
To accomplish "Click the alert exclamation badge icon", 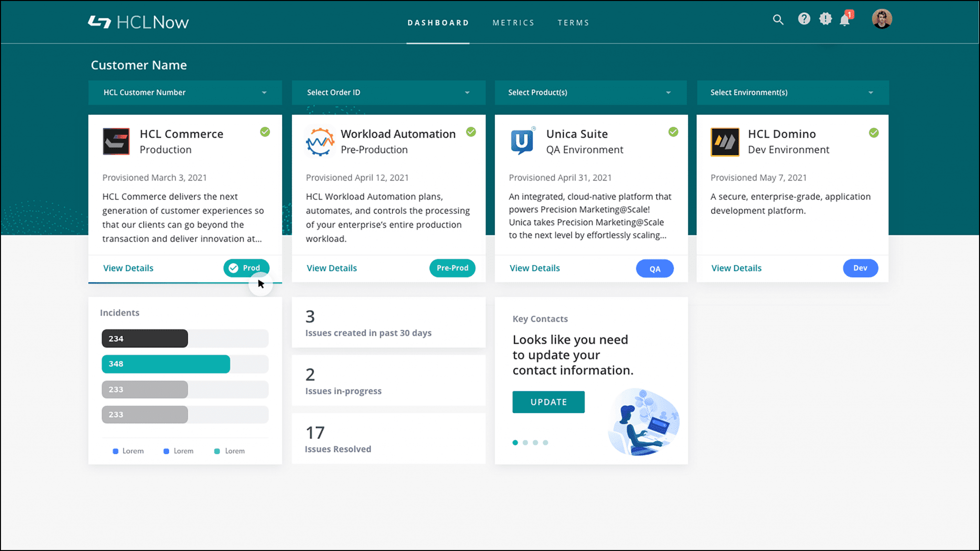I will (825, 19).
